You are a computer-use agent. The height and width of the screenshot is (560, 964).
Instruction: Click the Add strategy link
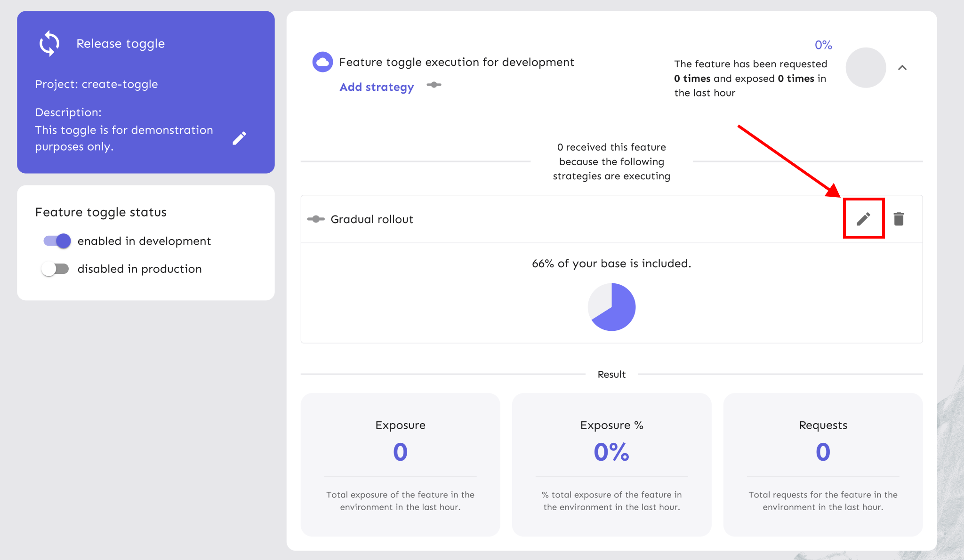coord(377,87)
